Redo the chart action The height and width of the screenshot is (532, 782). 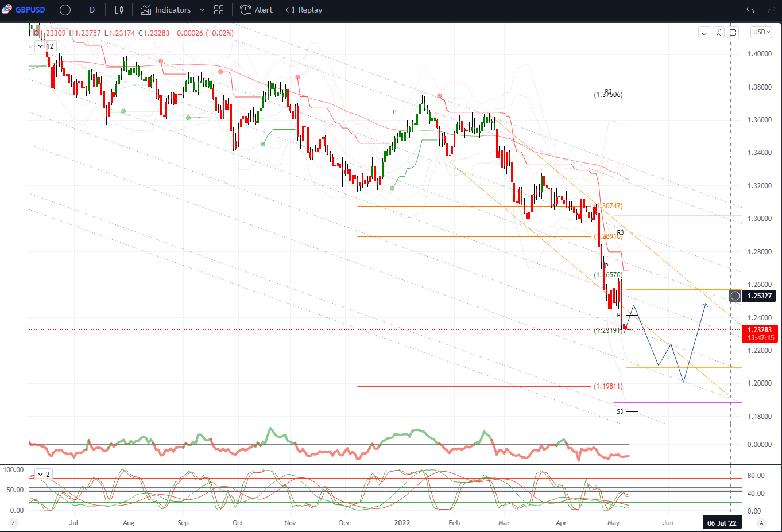tap(772, 10)
